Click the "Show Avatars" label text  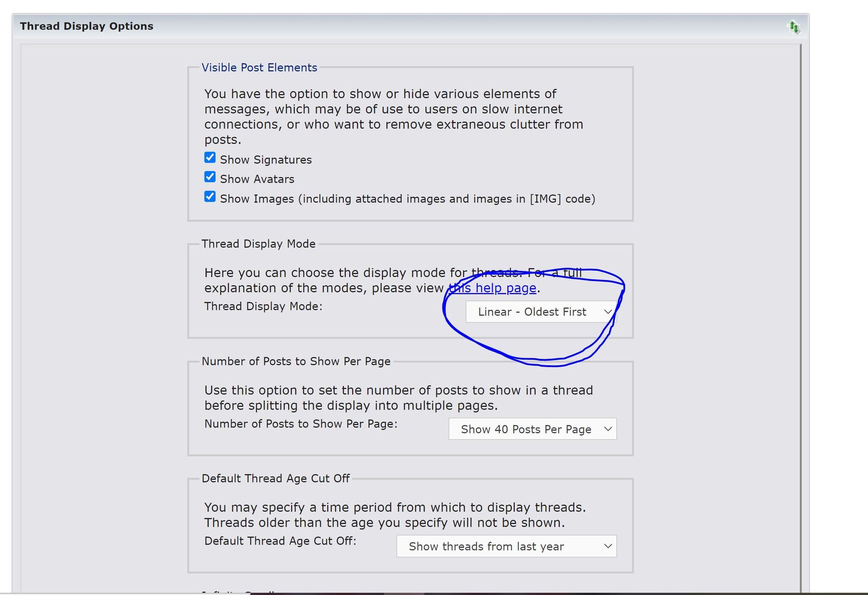[257, 179]
